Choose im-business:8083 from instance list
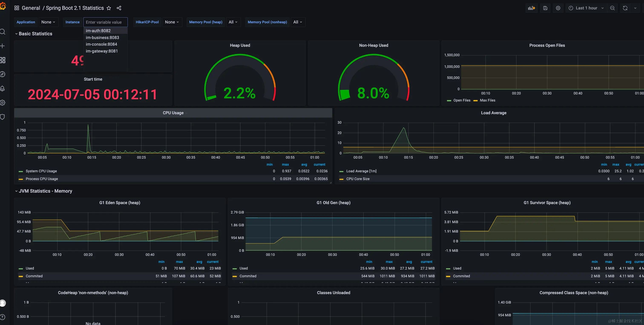The image size is (644, 325). click(102, 37)
